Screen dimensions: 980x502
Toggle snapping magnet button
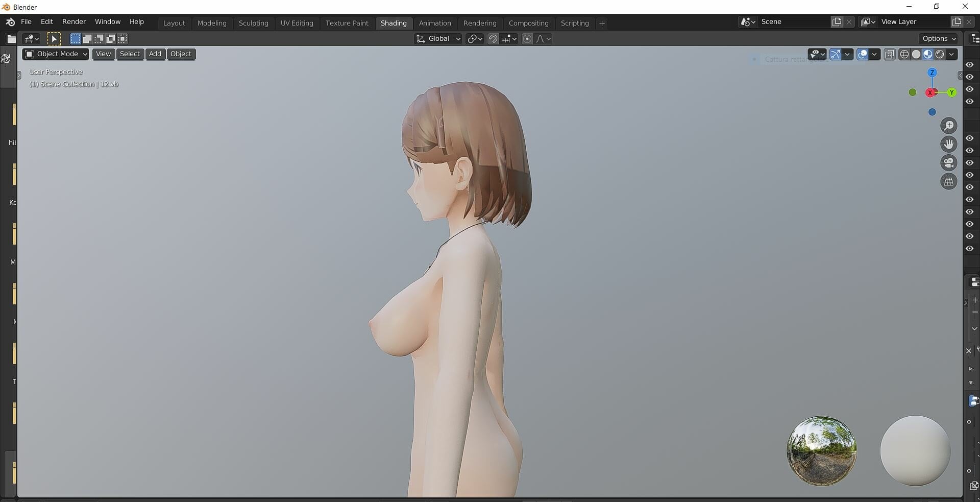tap(493, 39)
